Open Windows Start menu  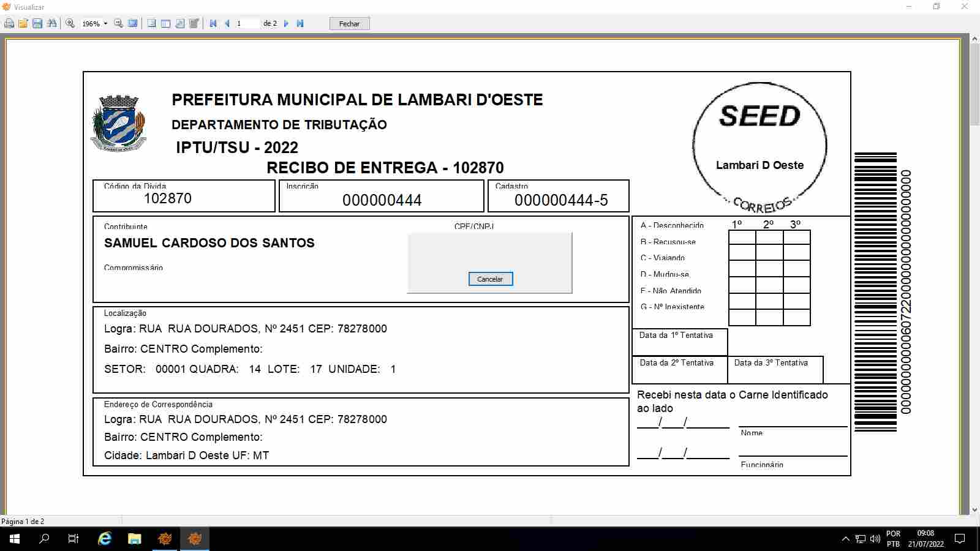tap(15, 539)
